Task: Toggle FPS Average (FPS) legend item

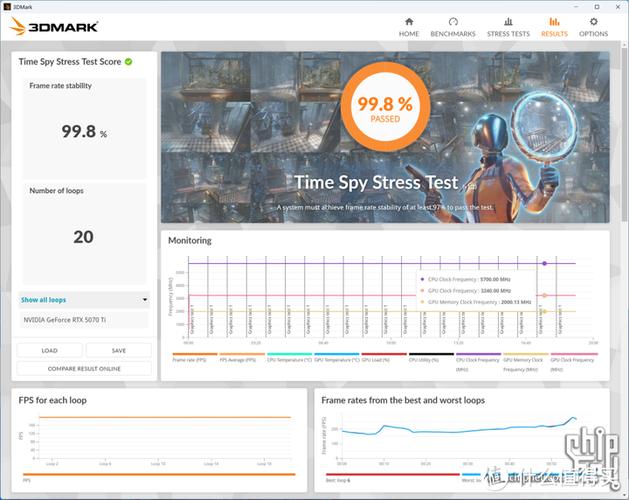Action: point(242,357)
